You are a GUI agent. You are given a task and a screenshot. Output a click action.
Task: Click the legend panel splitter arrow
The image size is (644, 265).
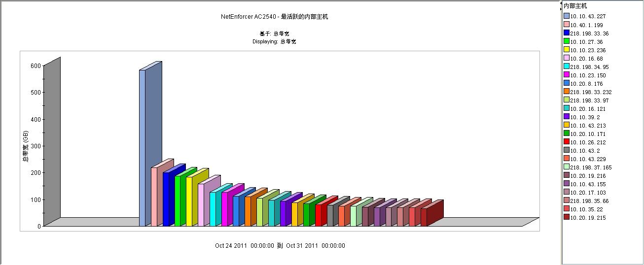click(561, 8)
